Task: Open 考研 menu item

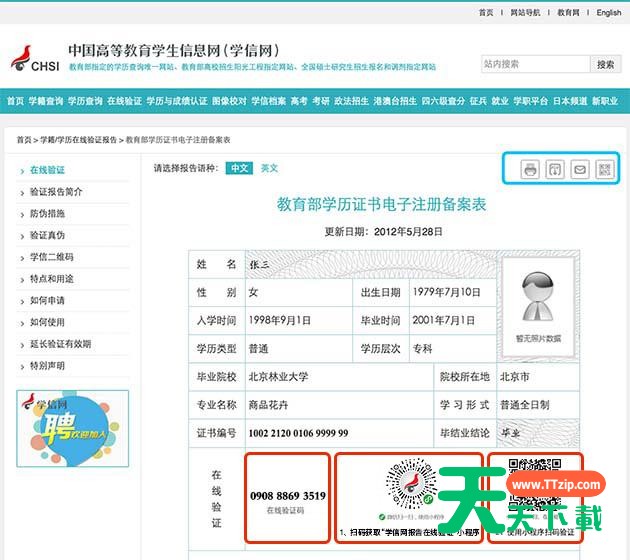Action: (x=321, y=101)
